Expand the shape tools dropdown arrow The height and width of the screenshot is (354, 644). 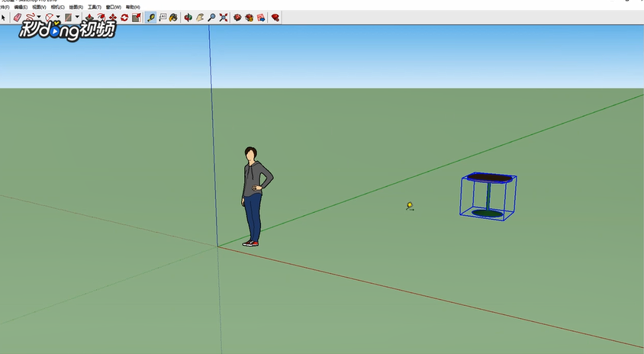[x=77, y=18]
